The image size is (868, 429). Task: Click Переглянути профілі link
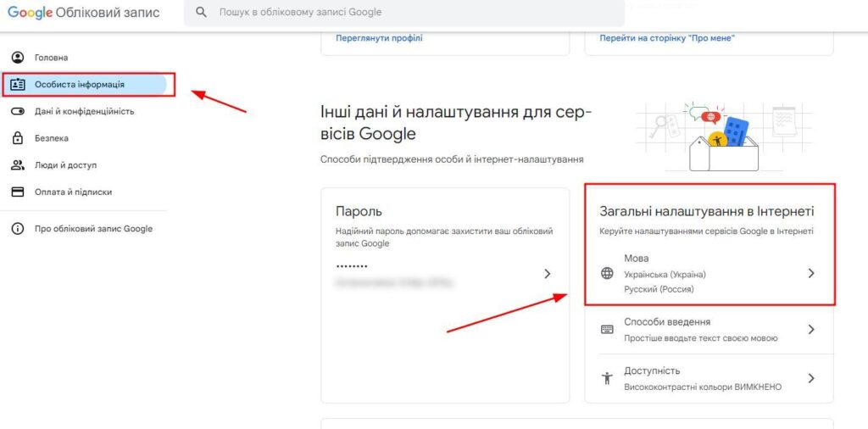pyautogui.click(x=379, y=38)
